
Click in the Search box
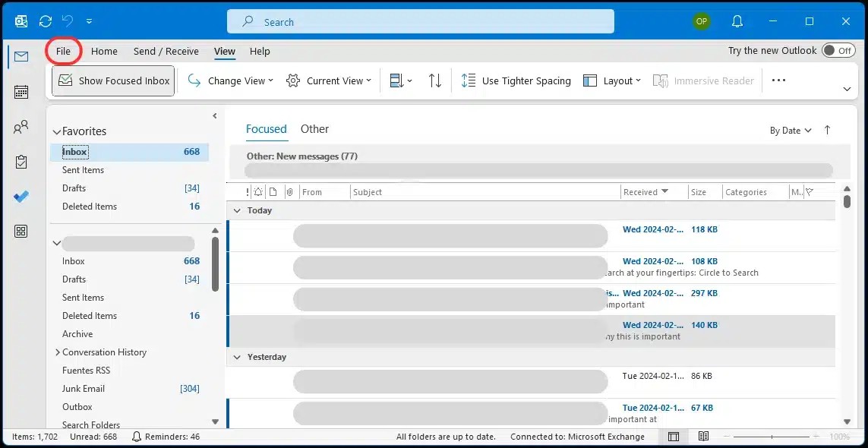420,21
